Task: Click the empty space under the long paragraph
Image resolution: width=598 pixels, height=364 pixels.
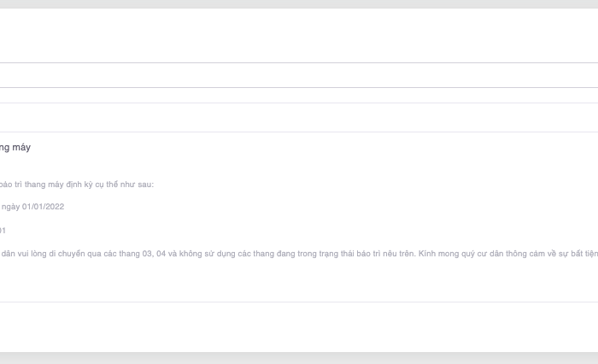Action: pyautogui.click(x=299, y=282)
